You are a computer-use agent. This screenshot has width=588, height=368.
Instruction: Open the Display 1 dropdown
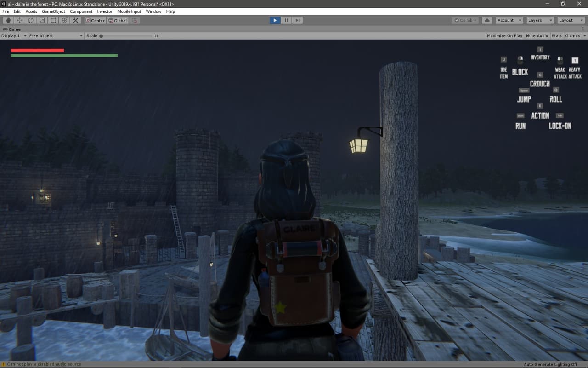tap(13, 35)
